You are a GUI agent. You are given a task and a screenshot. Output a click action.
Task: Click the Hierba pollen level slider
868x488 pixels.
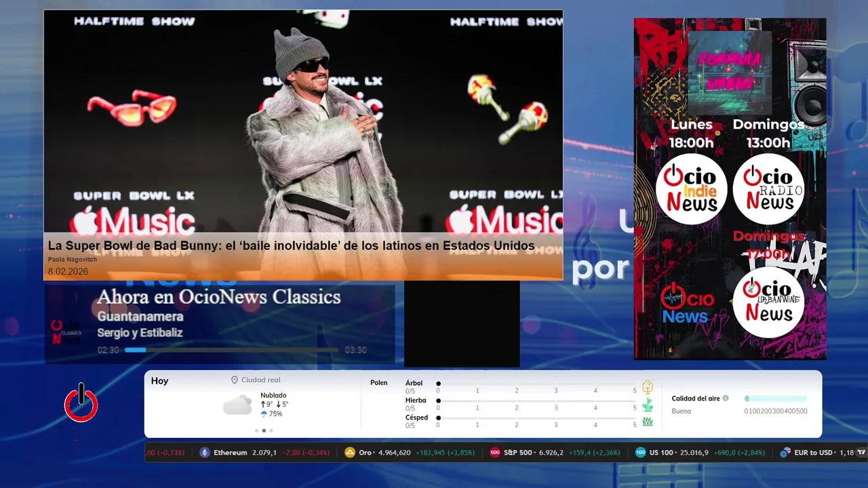tap(537, 401)
